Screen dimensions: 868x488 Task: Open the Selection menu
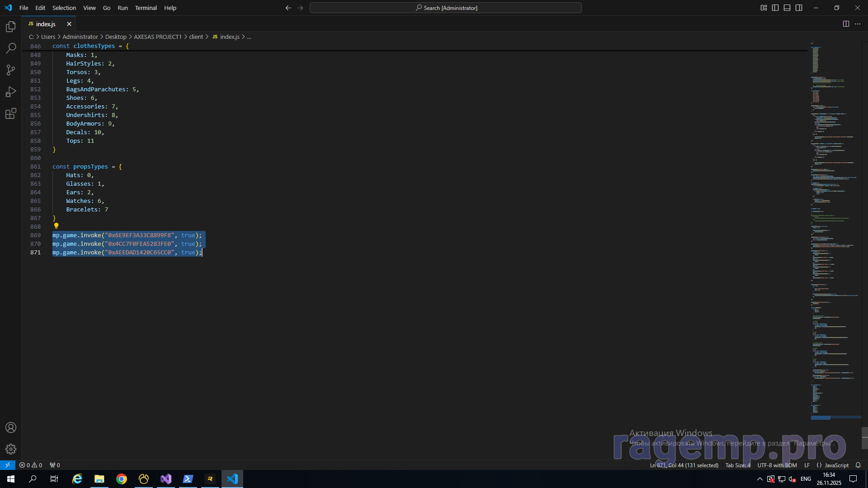[64, 8]
